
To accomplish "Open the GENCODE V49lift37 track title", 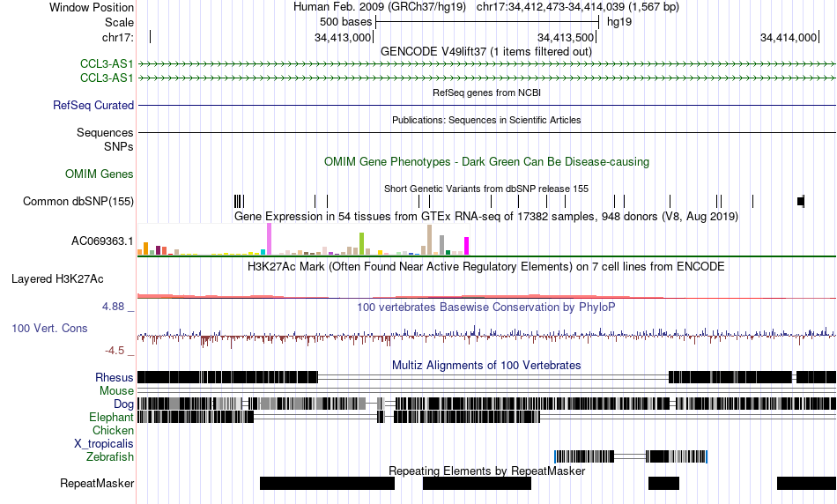I will tap(486, 52).
